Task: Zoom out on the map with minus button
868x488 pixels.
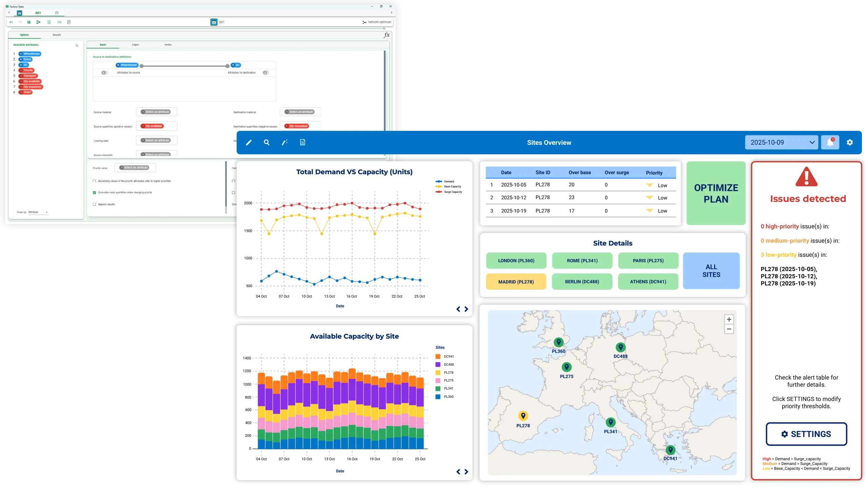Action: click(x=729, y=329)
